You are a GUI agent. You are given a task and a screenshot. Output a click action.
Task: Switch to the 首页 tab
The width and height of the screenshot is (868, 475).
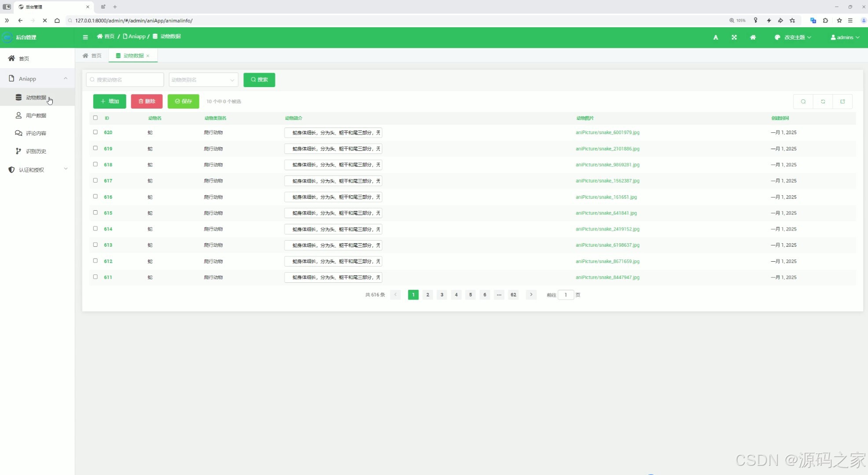(92, 56)
